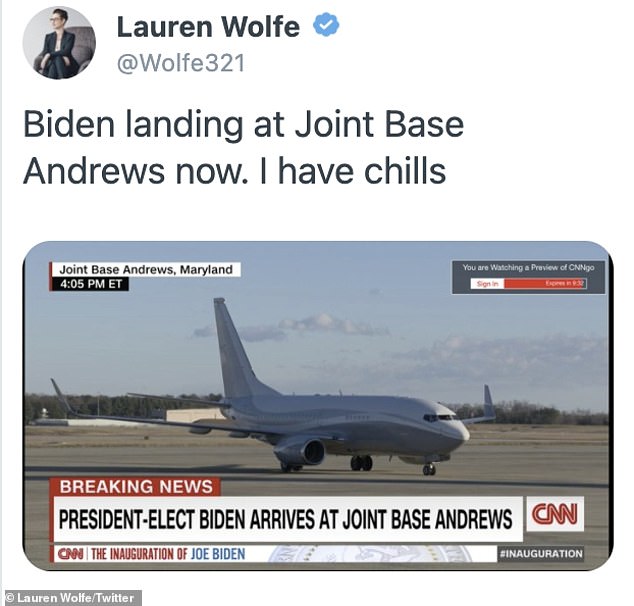Click the 4:05 PM ET timestamp label

(90, 284)
